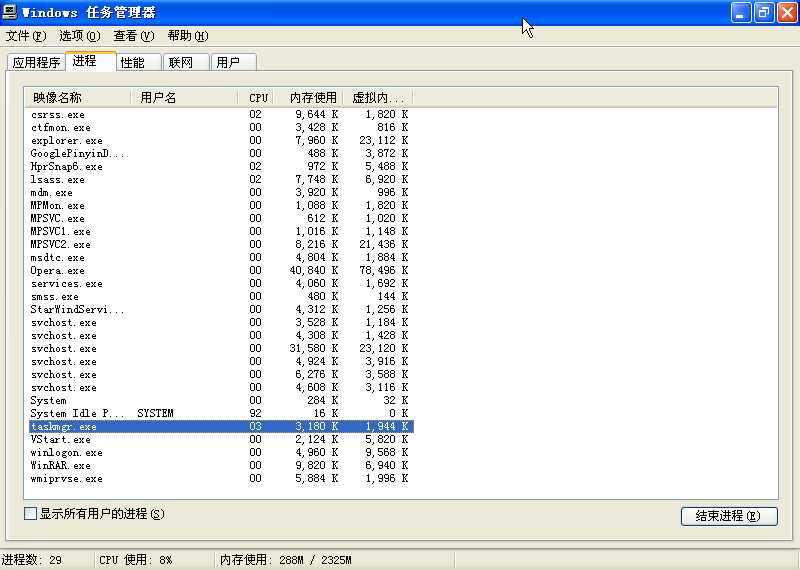This screenshot has height=570, width=800.
Task: Select the MPMon.exe process row
Action: (x=221, y=205)
